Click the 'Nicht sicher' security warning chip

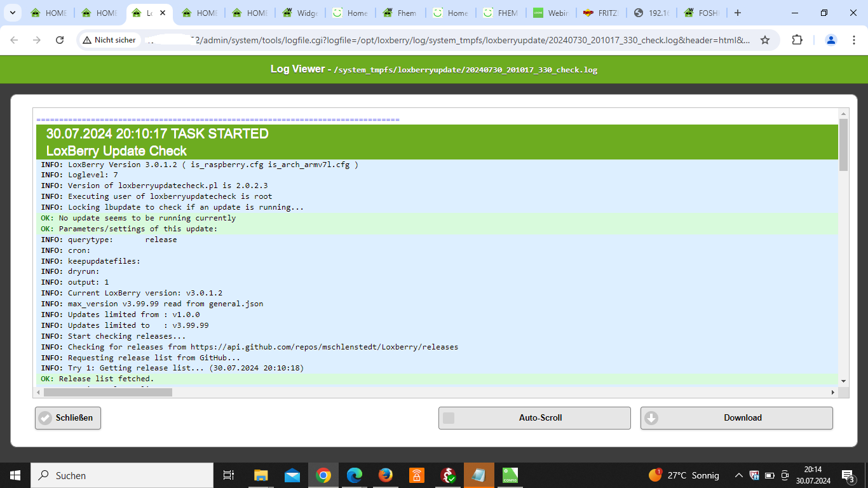(109, 40)
